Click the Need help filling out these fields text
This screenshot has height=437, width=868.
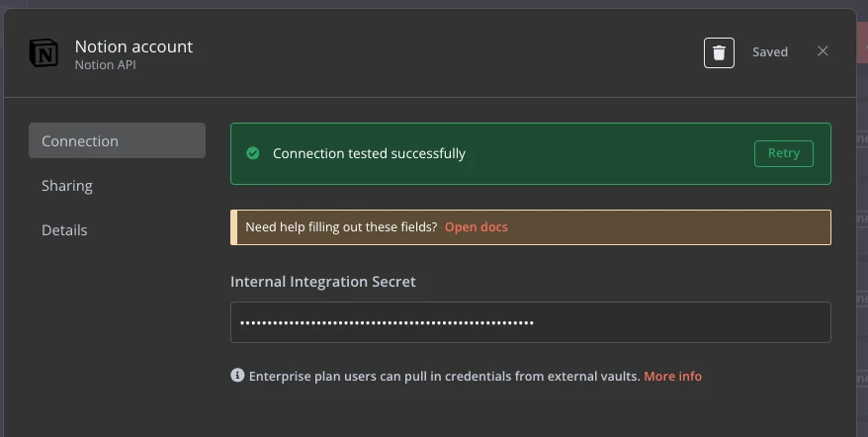click(341, 227)
